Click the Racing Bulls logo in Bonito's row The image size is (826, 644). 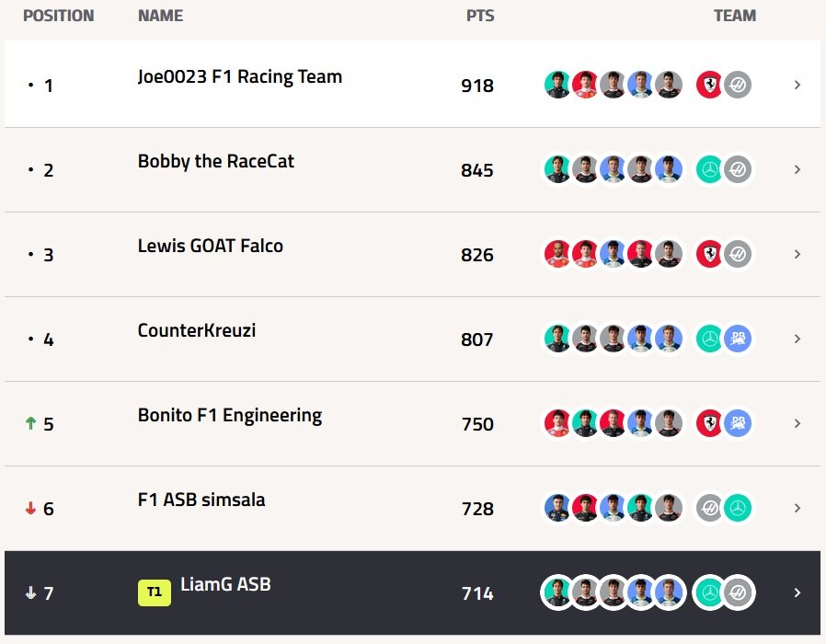[738, 424]
